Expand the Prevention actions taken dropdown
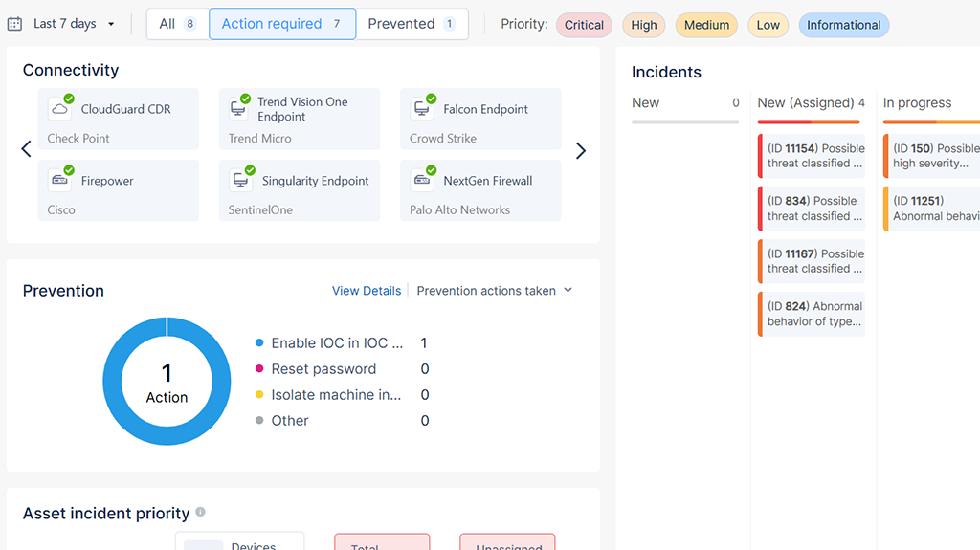Image resolution: width=980 pixels, height=550 pixels. pyautogui.click(x=494, y=291)
